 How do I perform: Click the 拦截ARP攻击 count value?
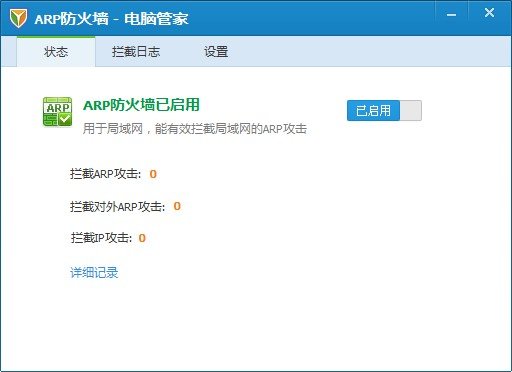[x=153, y=174]
